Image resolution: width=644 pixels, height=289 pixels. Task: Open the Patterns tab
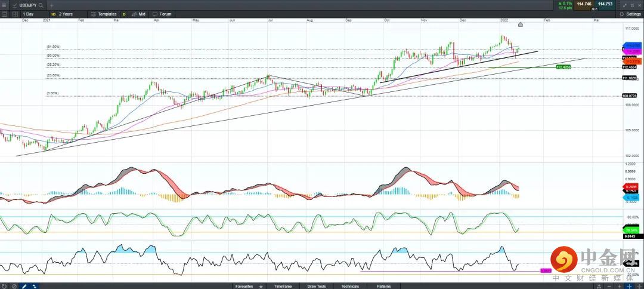point(383,286)
